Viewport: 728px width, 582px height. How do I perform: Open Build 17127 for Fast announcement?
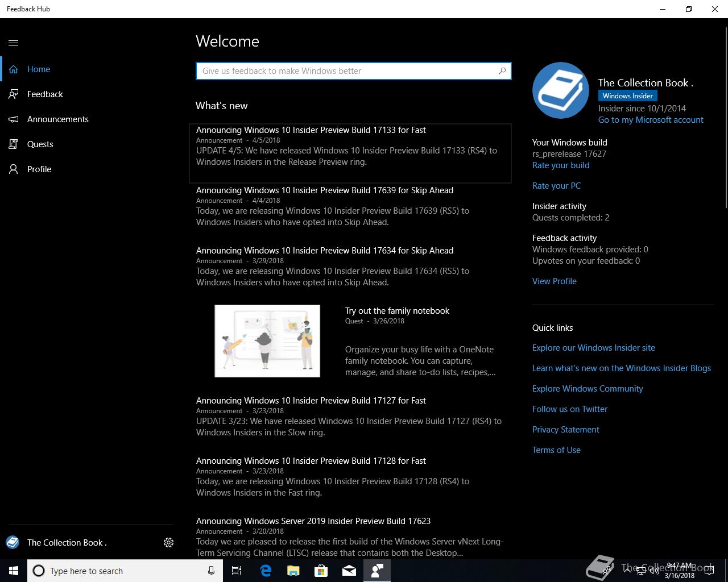350,424
